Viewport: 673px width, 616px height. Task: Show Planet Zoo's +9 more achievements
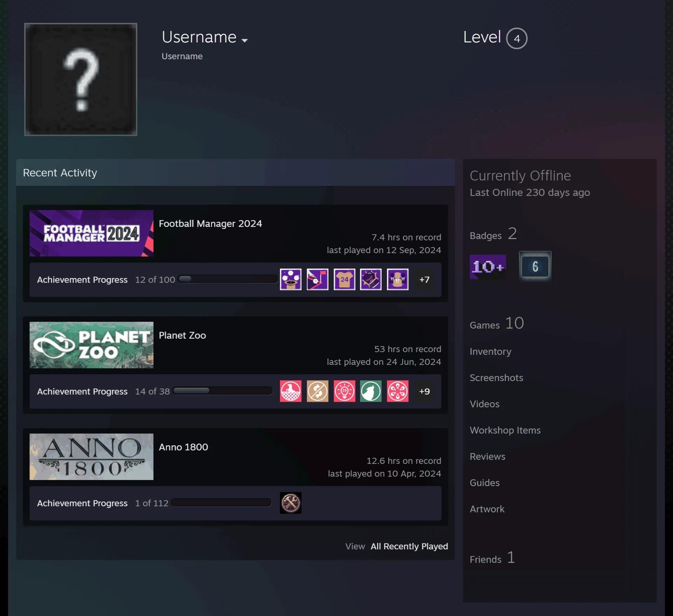(424, 391)
